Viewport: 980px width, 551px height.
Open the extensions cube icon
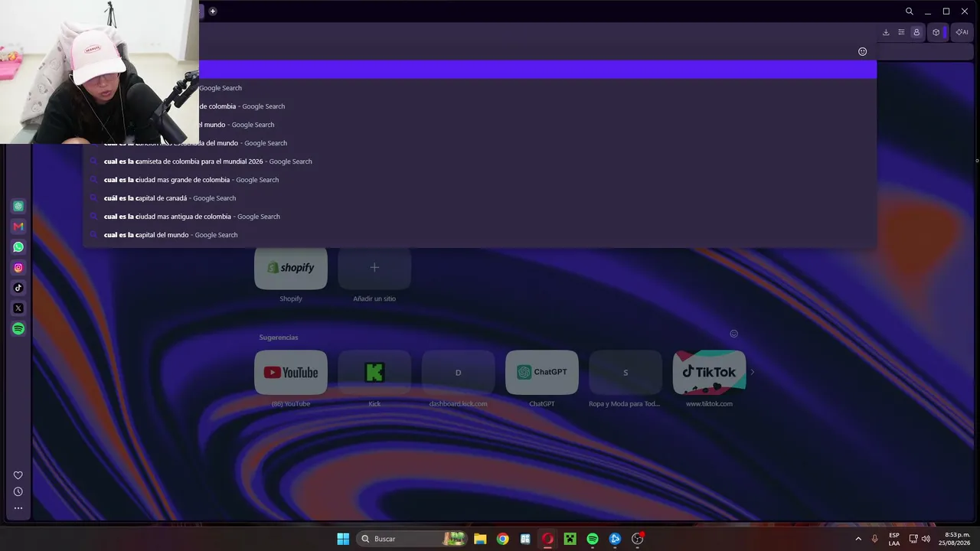click(936, 32)
